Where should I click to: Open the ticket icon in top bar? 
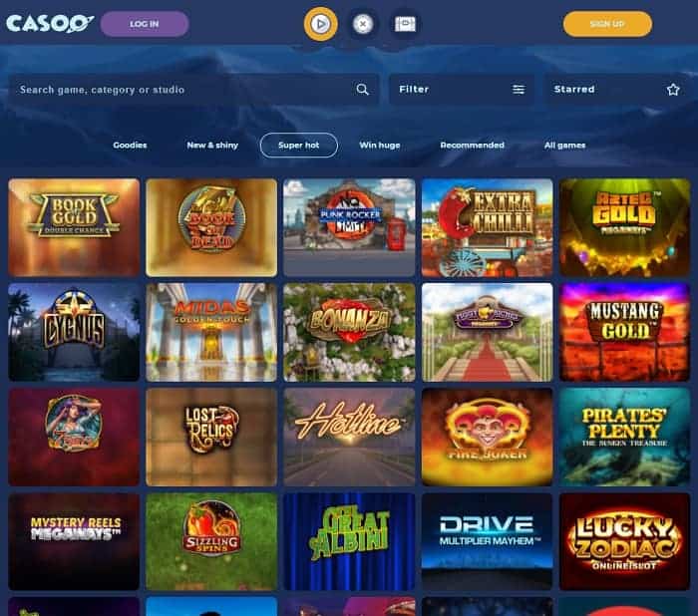click(x=405, y=24)
